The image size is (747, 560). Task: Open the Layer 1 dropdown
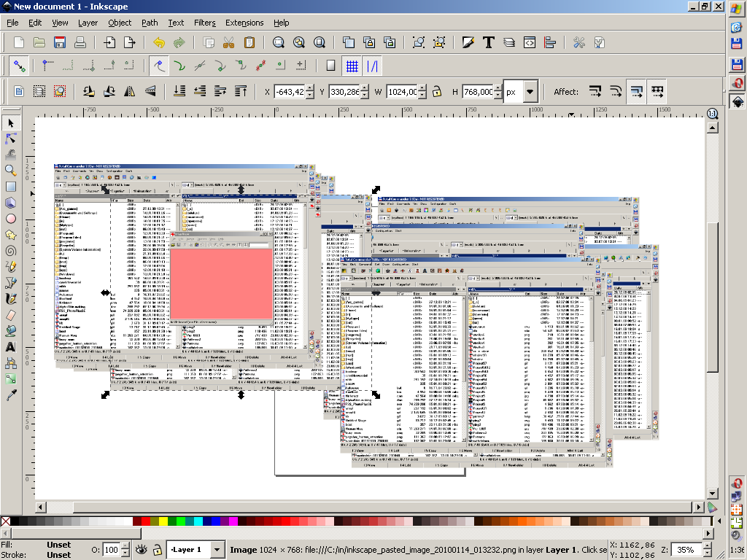point(217,550)
